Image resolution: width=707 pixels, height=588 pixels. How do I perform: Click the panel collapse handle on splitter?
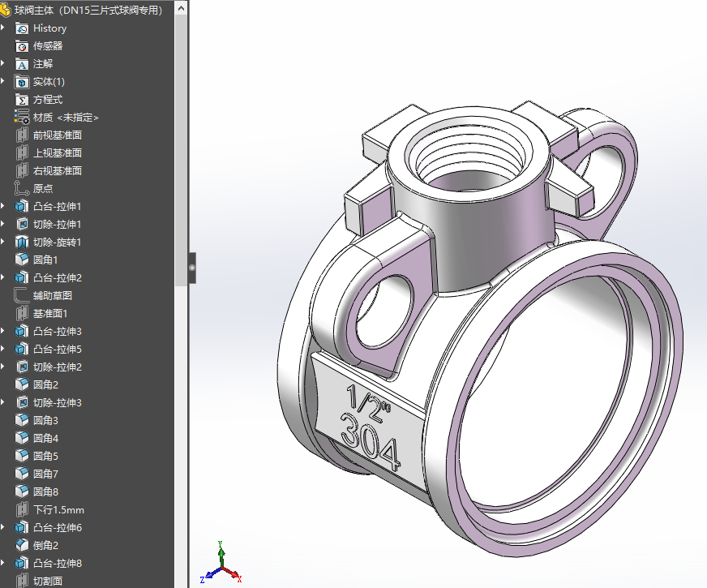[x=192, y=268]
